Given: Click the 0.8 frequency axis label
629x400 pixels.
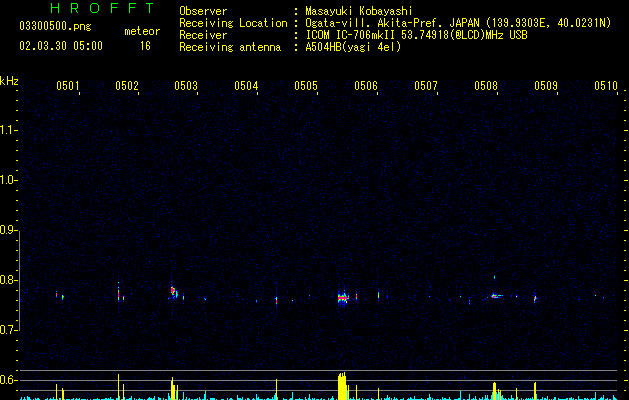Looking at the screenshot, I should 8,280.
